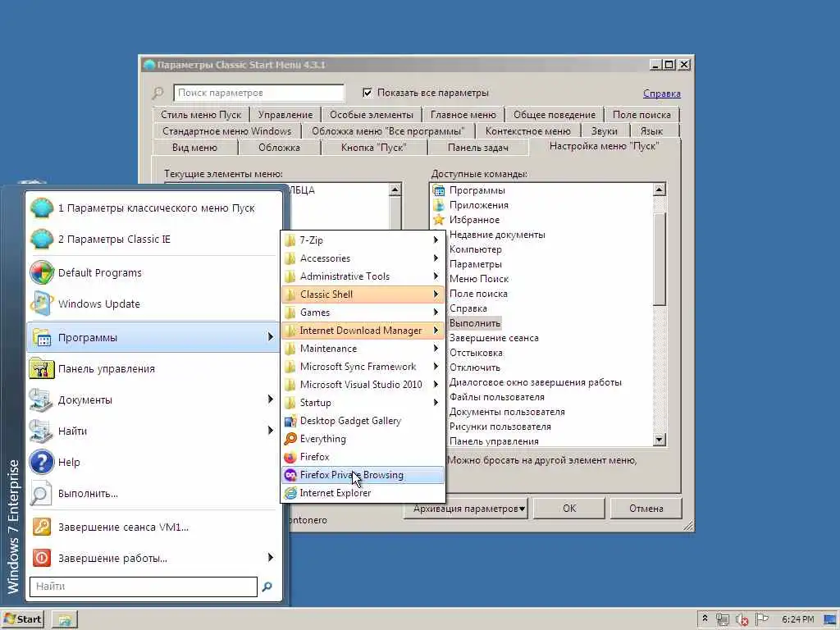Click the network tray icon
This screenshot has width=840, height=630.
722,619
